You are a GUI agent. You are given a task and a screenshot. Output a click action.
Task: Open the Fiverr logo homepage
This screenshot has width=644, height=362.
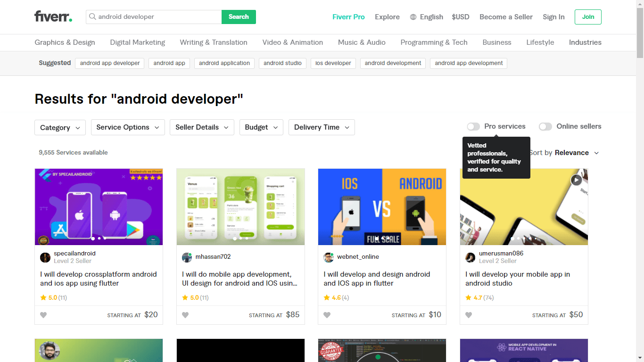pos(53,16)
